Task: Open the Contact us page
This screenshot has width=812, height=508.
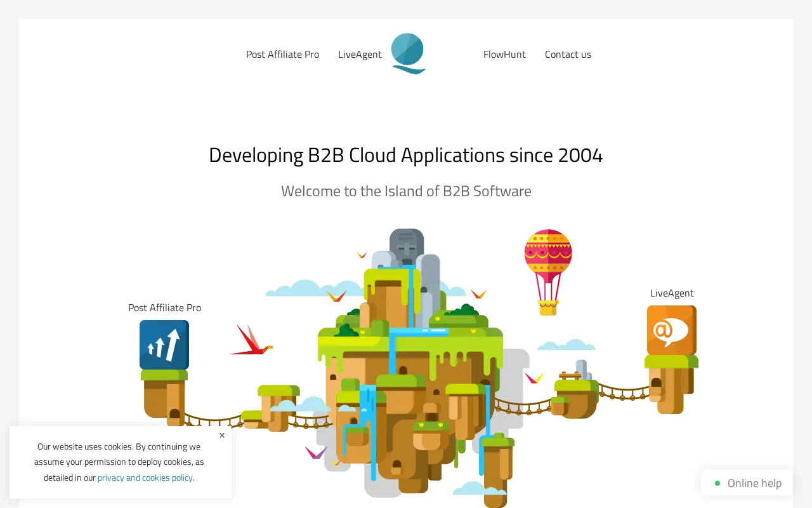Action: click(x=568, y=55)
